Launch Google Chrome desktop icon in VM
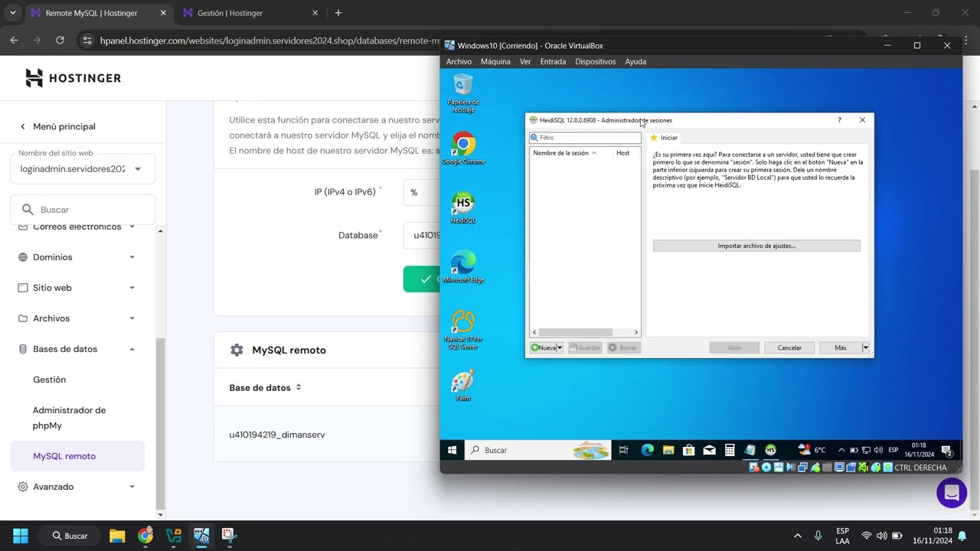The image size is (980, 551). [x=463, y=148]
